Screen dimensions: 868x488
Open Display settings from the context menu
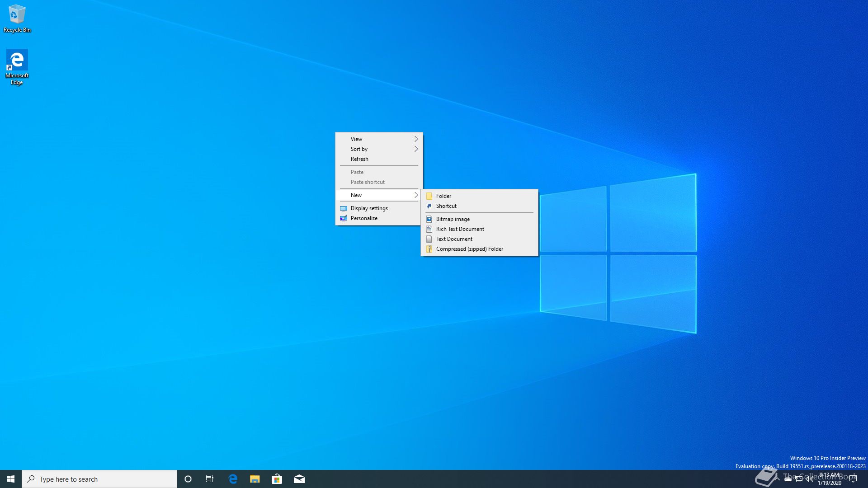[x=369, y=208]
